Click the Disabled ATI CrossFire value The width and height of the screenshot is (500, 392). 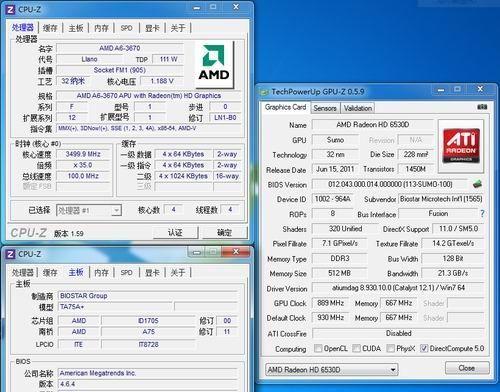point(398,333)
